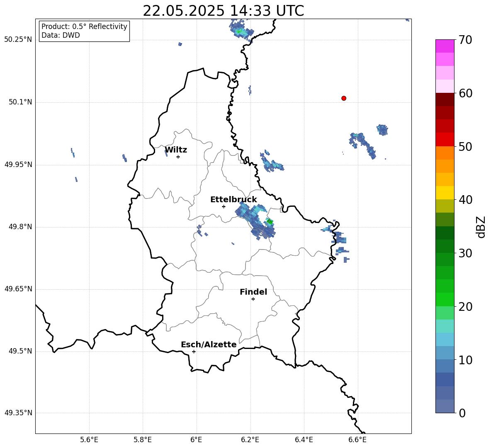Click the 30 dBZ colorbar label

[465, 253]
